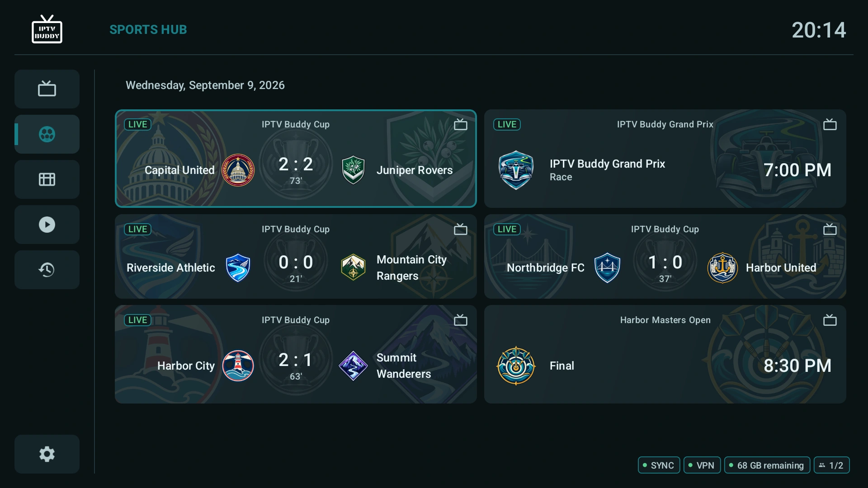Click the SPORTS HUB title
The image size is (868, 488).
pyautogui.click(x=148, y=30)
